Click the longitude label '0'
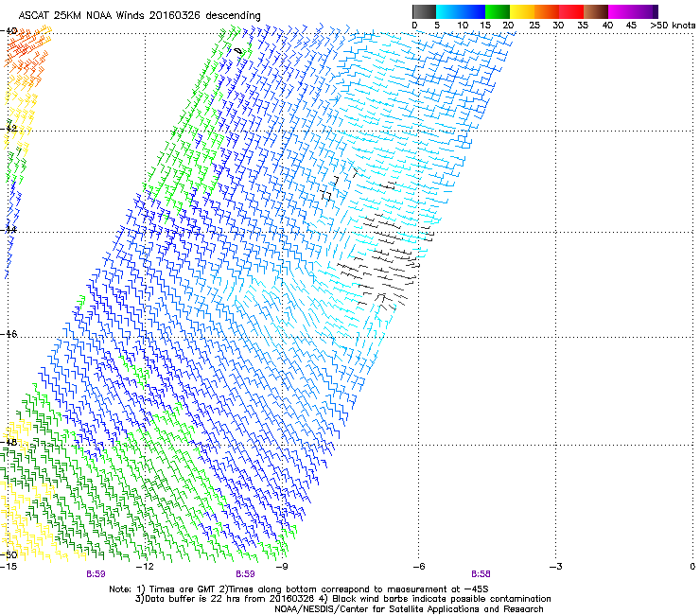This screenshot has height=615, width=700. tap(692, 567)
